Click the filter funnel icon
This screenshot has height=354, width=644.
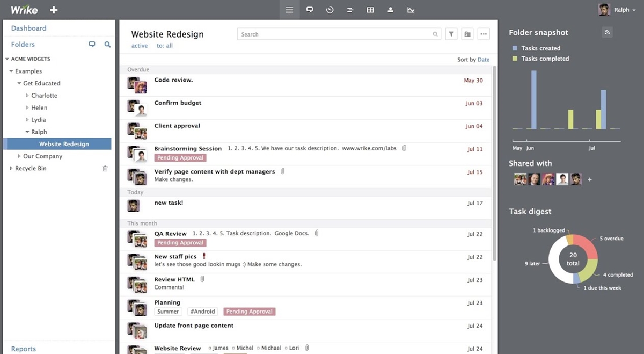[x=451, y=34]
